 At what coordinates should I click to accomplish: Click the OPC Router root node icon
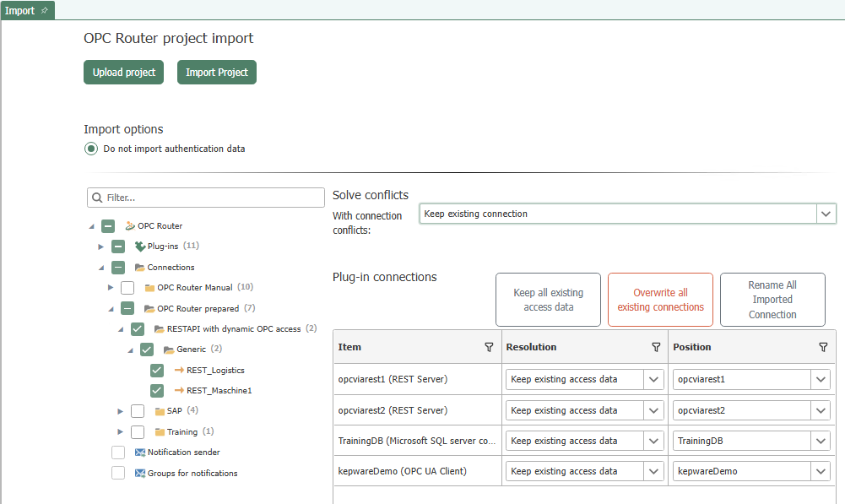130,226
